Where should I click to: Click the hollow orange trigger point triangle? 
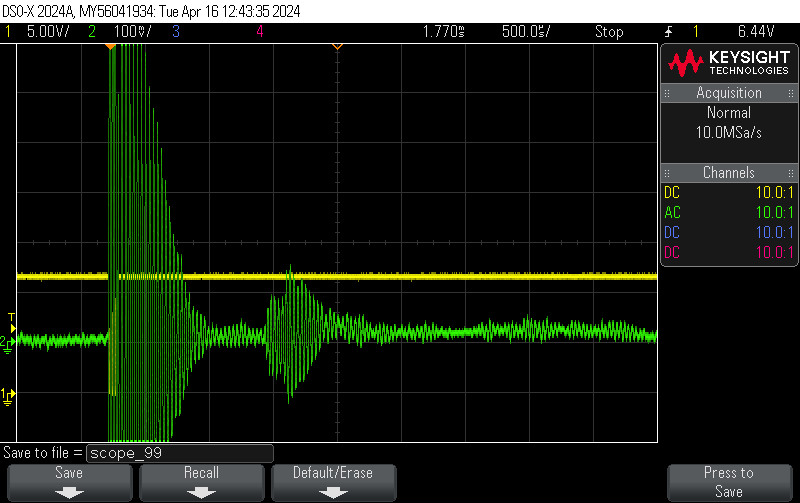click(x=337, y=46)
